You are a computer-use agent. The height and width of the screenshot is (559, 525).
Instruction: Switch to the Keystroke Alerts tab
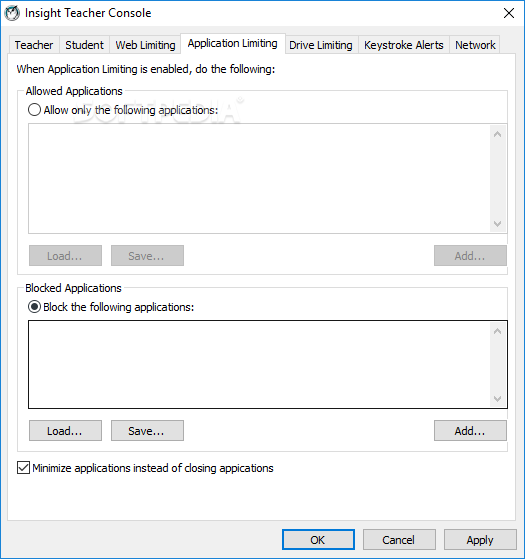pos(403,45)
